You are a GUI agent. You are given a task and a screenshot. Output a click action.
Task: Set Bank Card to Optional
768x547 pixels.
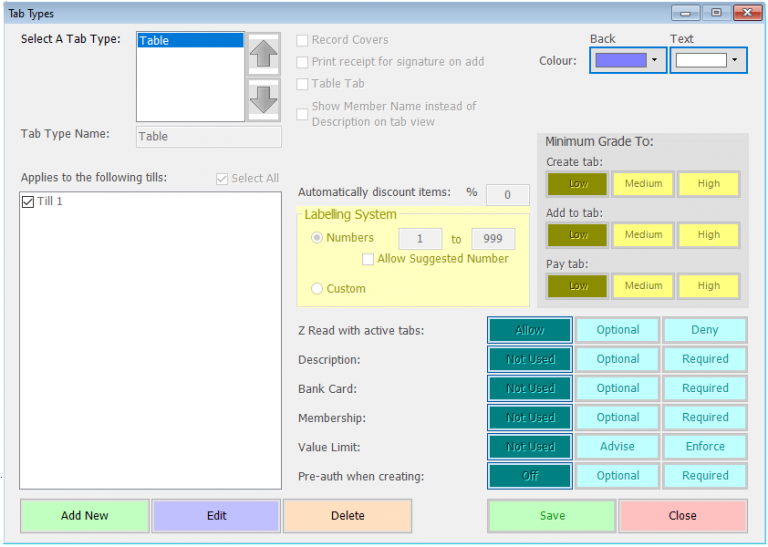618,388
